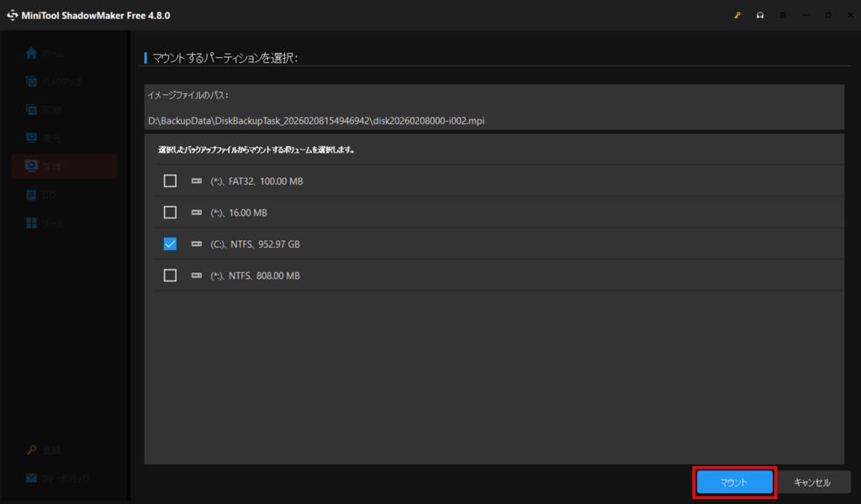The height and width of the screenshot is (504, 861).
Task: Click the キャンセル (Cancel) button
Action: pyautogui.click(x=811, y=482)
